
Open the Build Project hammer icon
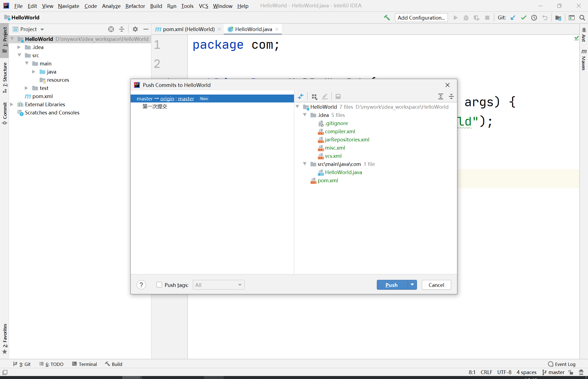click(x=387, y=17)
